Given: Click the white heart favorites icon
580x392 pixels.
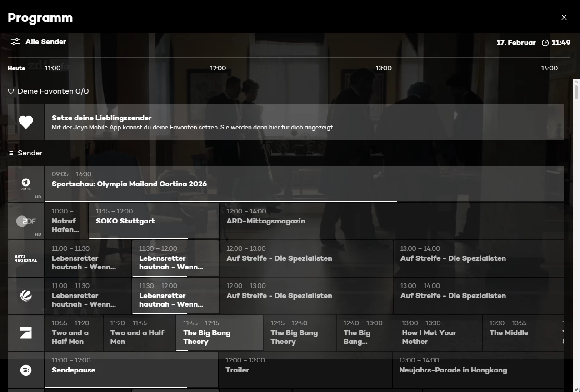Looking at the screenshot, I should 26,122.
